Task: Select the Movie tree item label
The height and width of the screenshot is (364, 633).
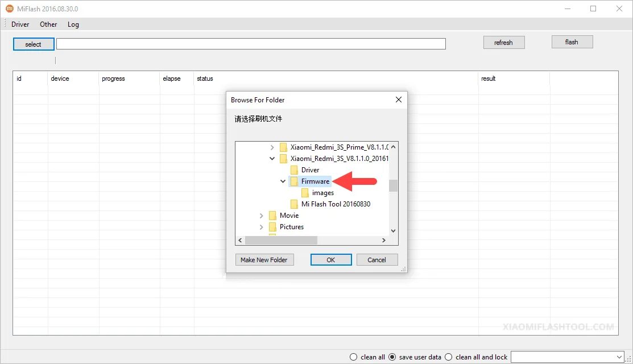Action: (x=289, y=216)
